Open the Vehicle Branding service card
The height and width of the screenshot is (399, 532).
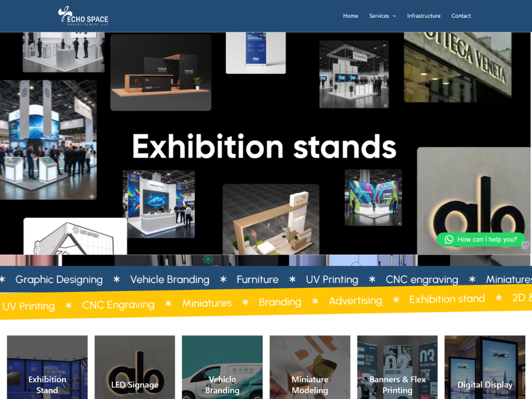(x=222, y=368)
